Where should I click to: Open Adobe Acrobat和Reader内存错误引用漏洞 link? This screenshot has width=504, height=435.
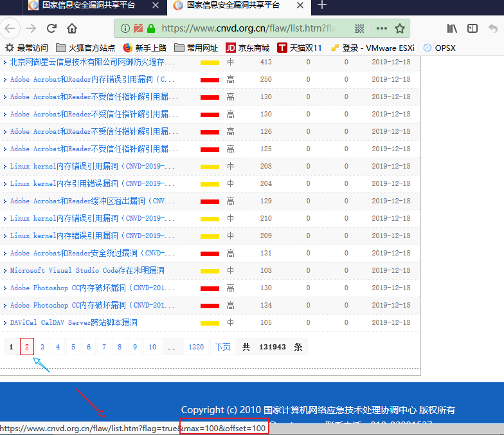[93, 80]
